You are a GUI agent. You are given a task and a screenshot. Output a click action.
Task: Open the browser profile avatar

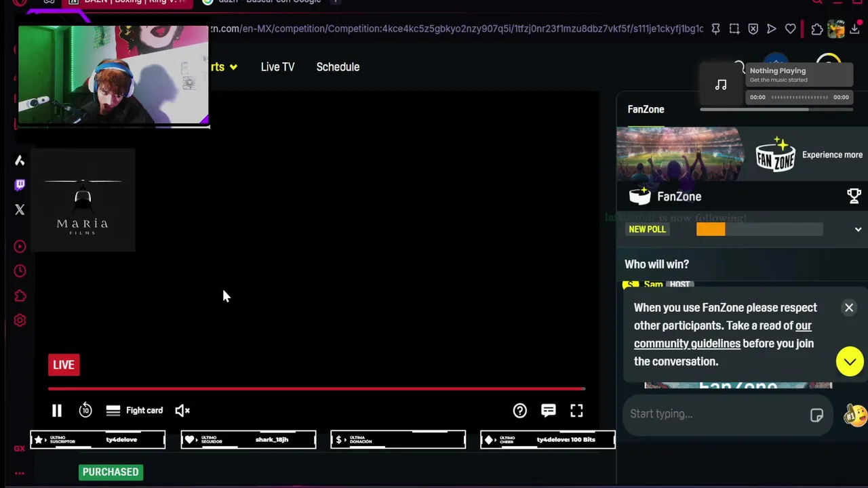point(836,28)
